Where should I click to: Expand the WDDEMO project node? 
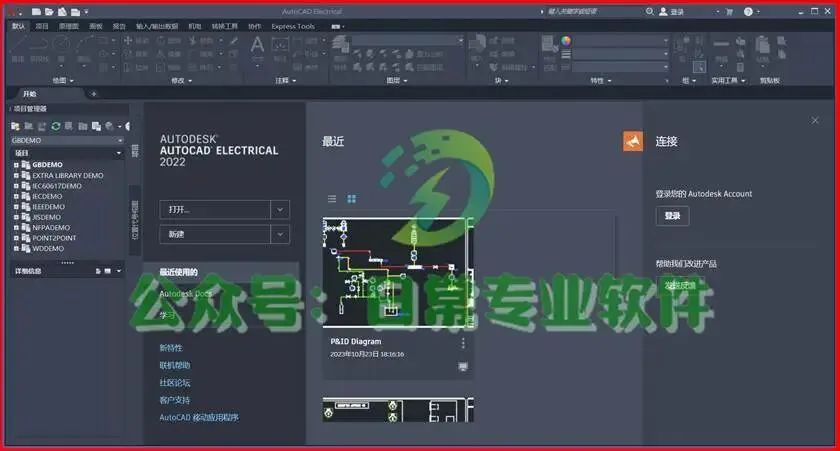tap(16, 249)
